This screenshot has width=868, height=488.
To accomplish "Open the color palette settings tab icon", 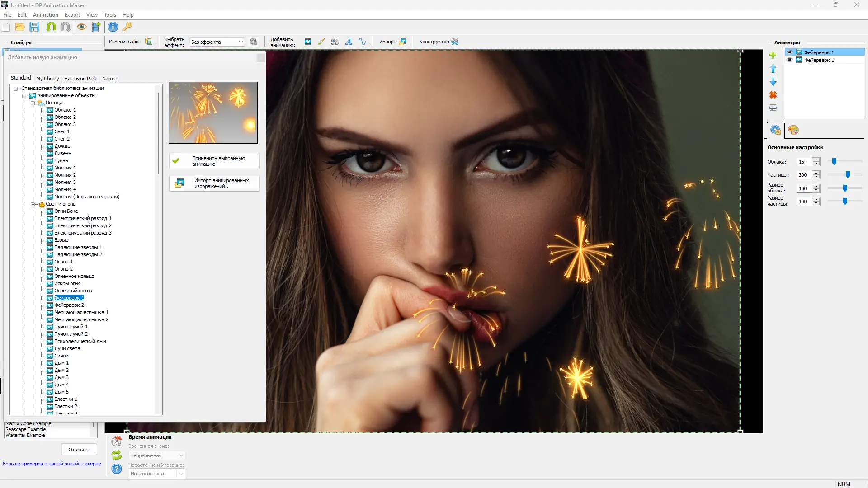I will tap(793, 130).
